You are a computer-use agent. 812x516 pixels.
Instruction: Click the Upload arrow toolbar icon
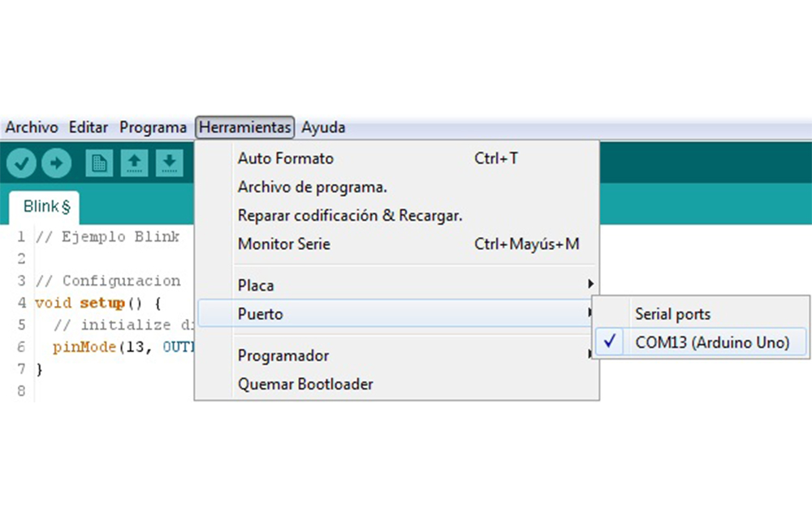click(56, 163)
